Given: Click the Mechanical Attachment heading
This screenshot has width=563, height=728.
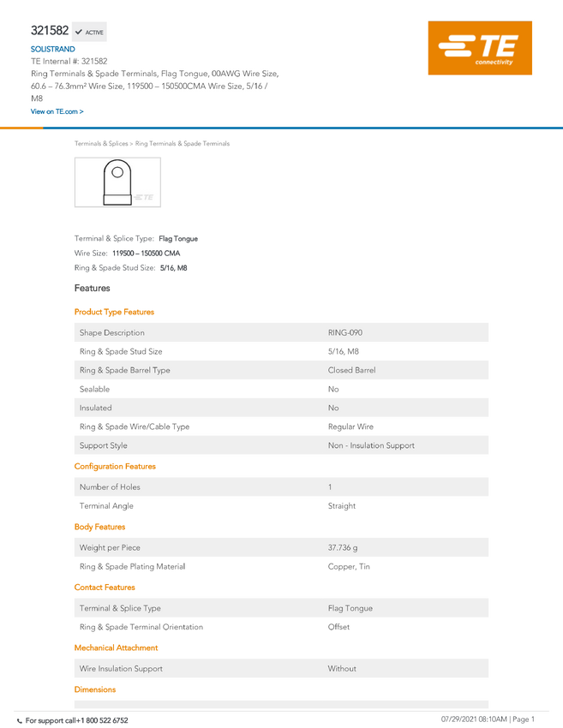Looking at the screenshot, I should tap(117, 647).
